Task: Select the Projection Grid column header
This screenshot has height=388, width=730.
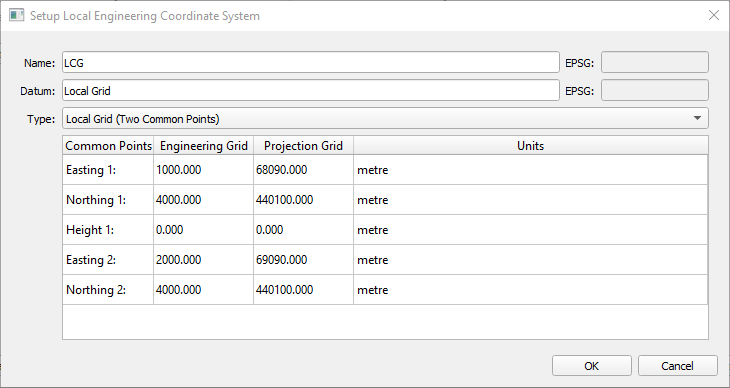Action: (303, 146)
